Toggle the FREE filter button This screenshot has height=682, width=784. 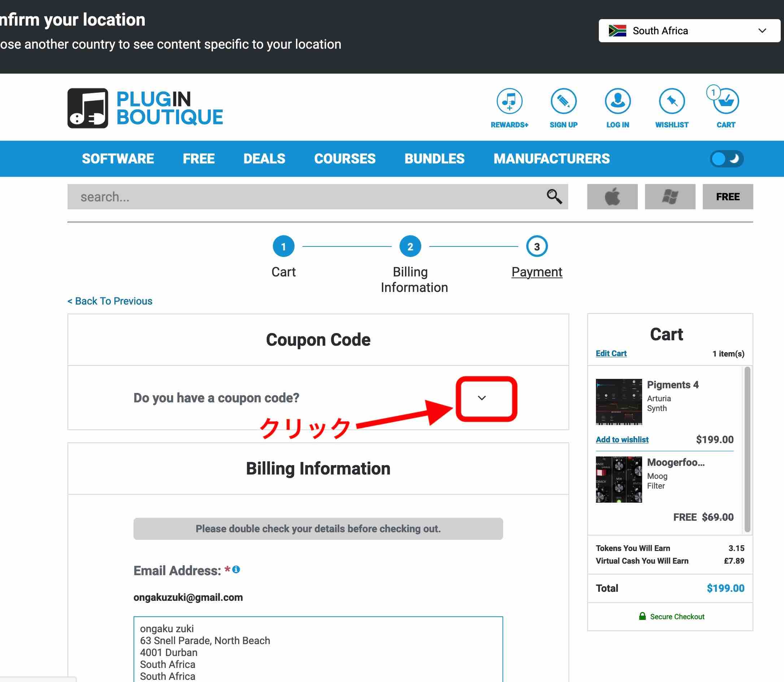click(x=727, y=197)
